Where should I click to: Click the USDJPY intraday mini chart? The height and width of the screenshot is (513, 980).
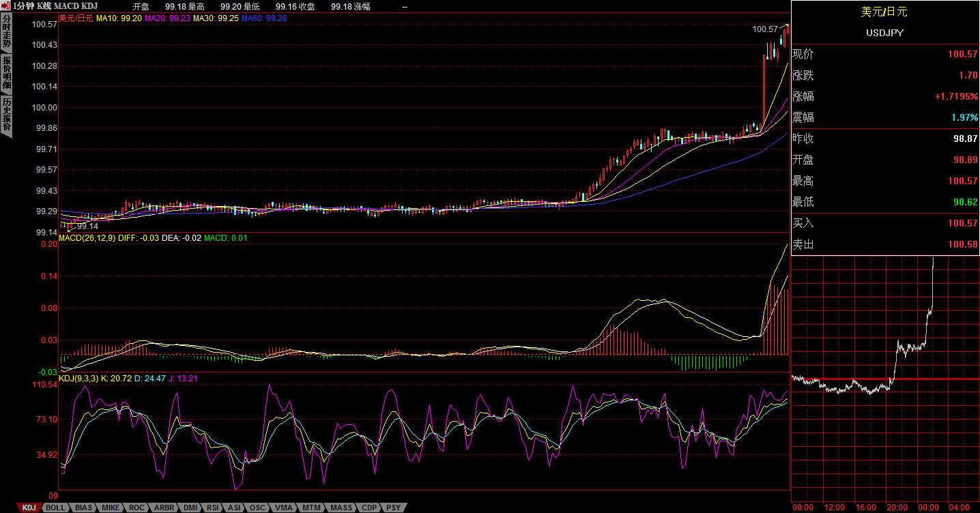point(884,379)
